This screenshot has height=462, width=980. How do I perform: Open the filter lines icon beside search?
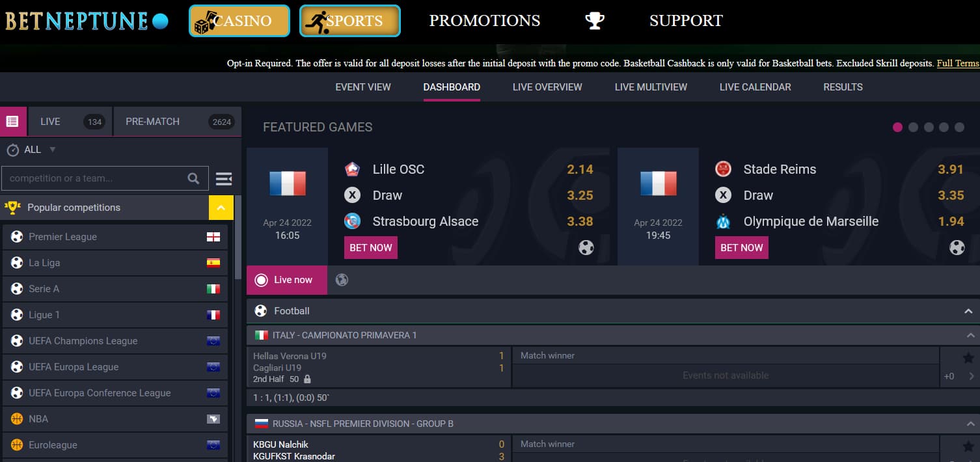click(x=224, y=178)
